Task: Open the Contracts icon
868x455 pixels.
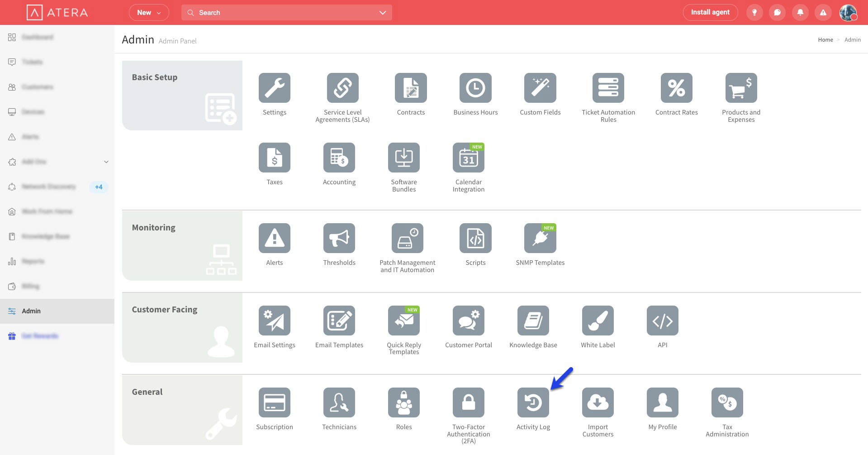Action: coord(411,88)
